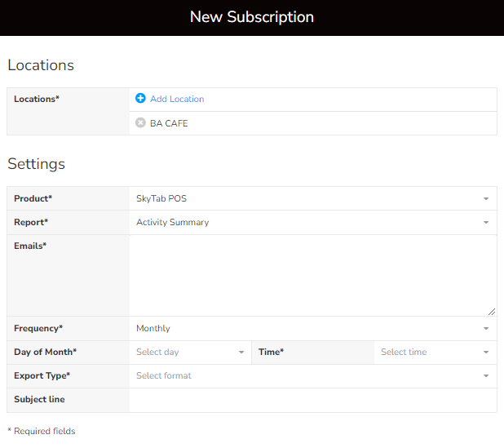This screenshot has width=504, height=448.
Task: Remove BA CAFE using the x icon
Action: 140,123
